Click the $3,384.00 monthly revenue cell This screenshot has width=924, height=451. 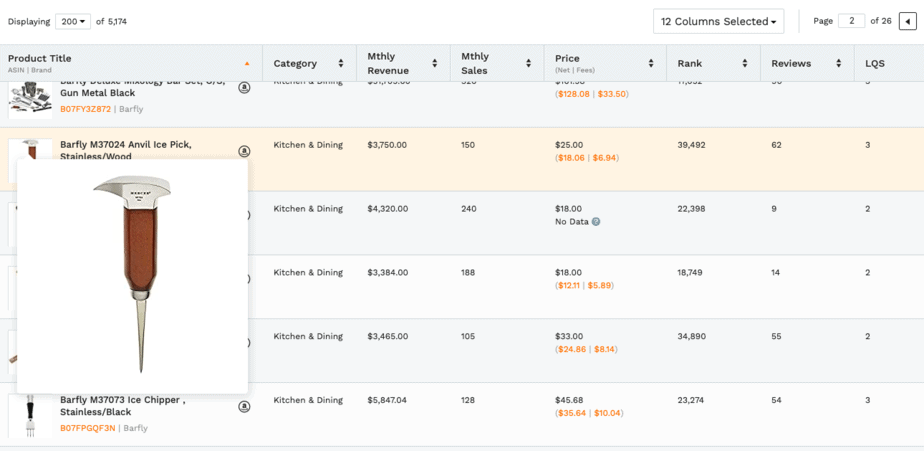(x=387, y=272)
